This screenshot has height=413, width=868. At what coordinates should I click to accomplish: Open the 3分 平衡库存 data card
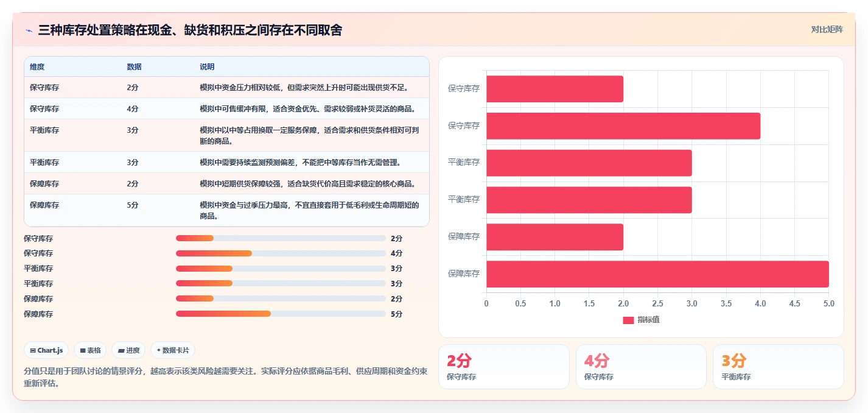(779, 367)
